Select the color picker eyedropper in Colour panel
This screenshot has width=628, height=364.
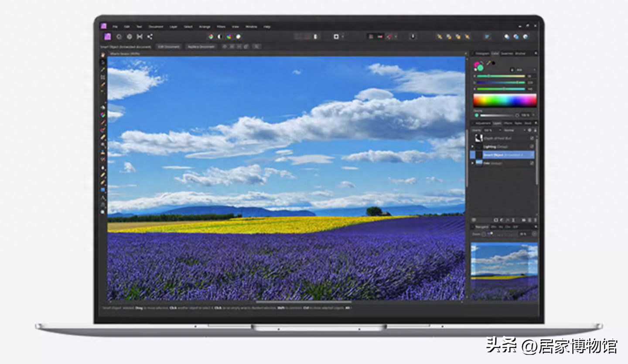click(x=488, y=63)
